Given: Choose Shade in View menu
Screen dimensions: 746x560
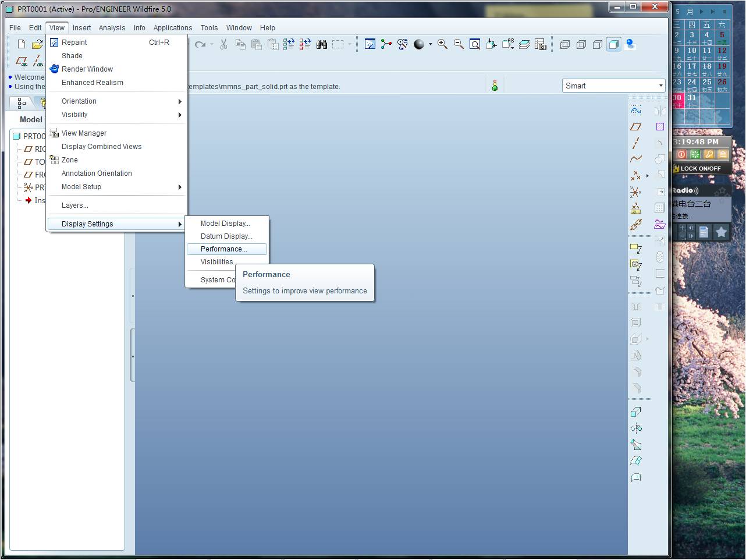Looking at the screenshot, I should [x=116, y=56].
